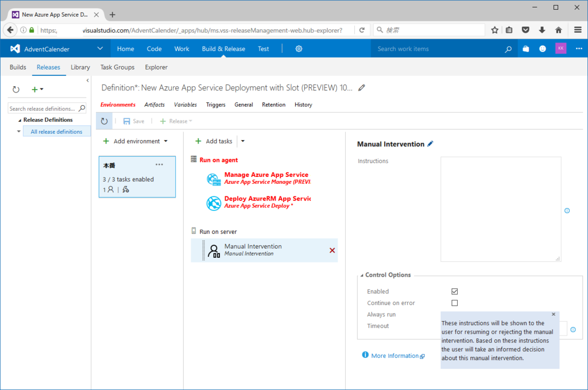Bookmark this page with star icon

[x=494, y=30]
